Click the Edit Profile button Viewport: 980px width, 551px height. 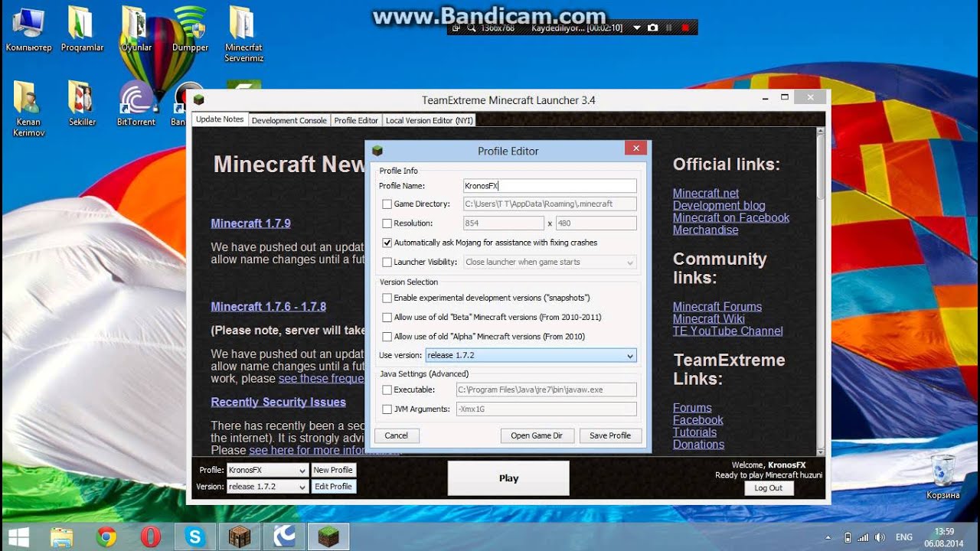coord(333,486)
